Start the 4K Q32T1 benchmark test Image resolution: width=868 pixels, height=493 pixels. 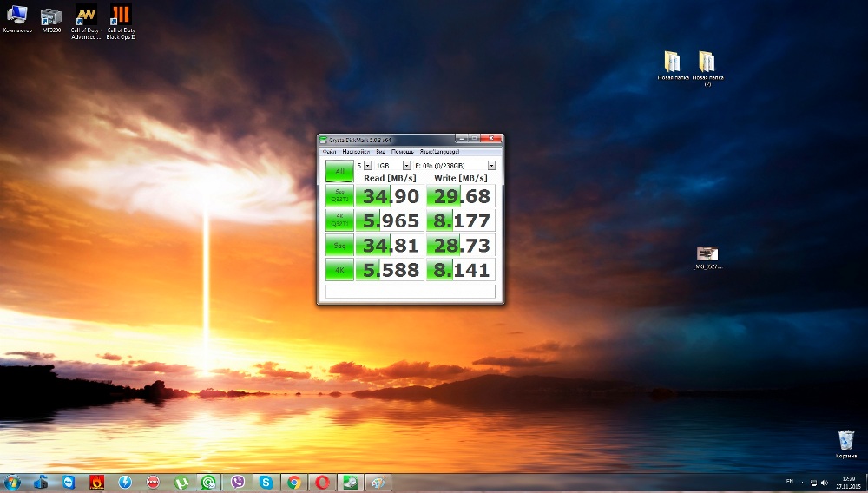(339, 220)
